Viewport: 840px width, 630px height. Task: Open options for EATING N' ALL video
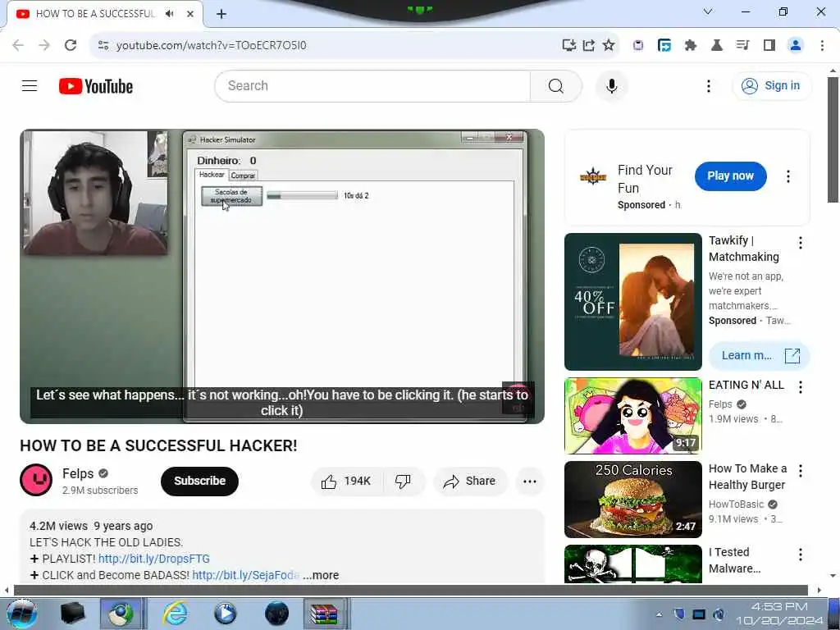(801, 387)
